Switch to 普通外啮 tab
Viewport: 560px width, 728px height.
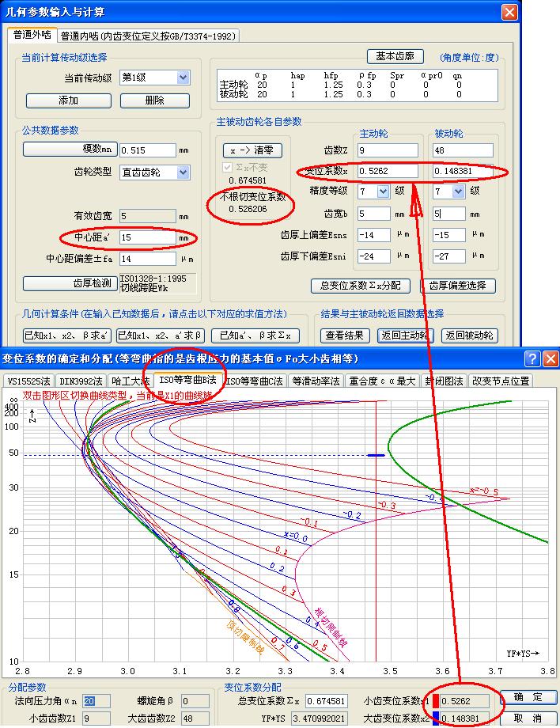32,35
